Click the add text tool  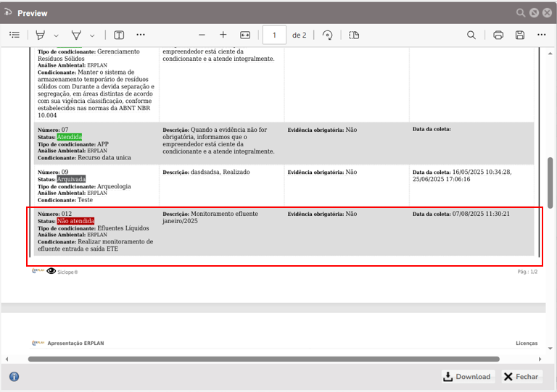click(x=119, y=35)
